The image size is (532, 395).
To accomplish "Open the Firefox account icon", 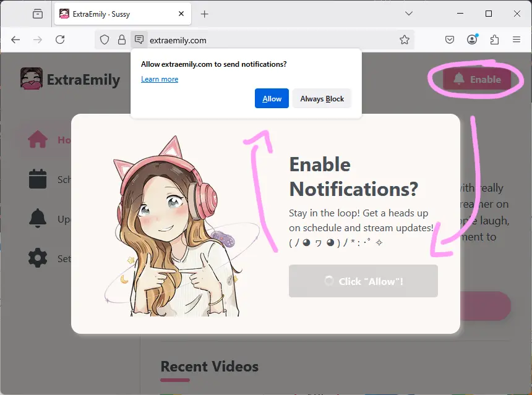I will (x=472, y=38).
